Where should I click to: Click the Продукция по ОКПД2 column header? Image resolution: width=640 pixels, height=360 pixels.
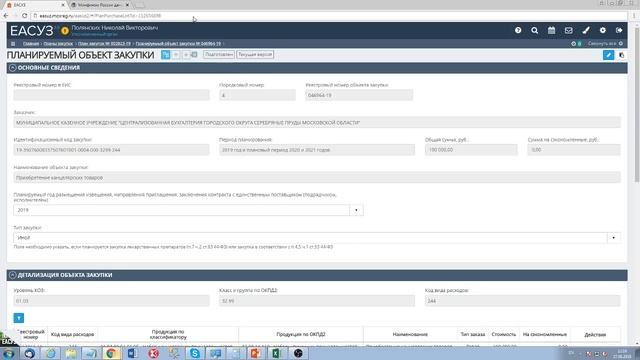pos(301,334)
